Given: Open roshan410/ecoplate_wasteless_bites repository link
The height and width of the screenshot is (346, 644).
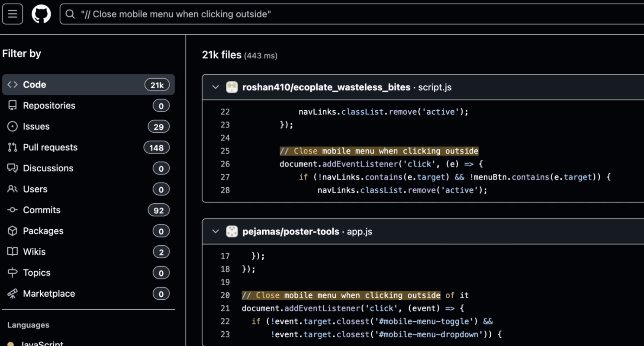Looking at the screenshot, I should 326,87.
